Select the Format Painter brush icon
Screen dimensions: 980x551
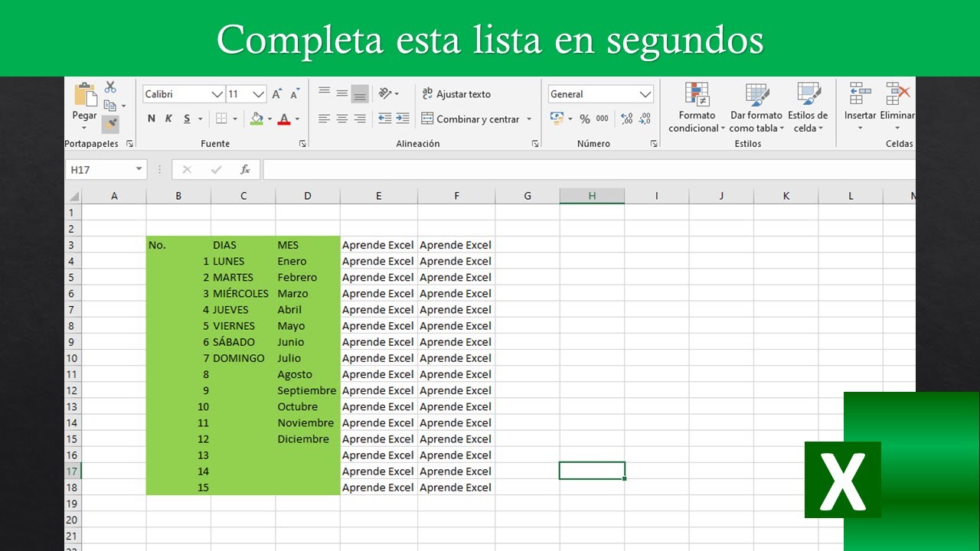110,124
